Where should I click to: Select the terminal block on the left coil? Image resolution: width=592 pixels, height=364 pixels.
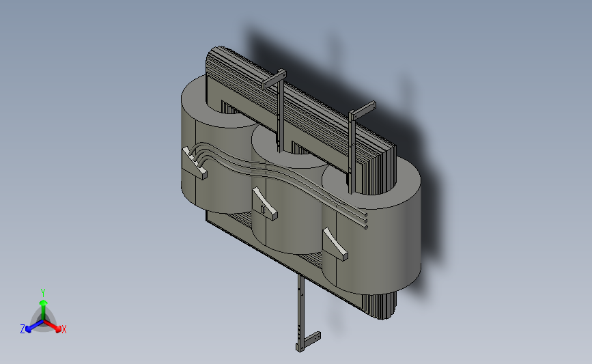click(195, 163)
